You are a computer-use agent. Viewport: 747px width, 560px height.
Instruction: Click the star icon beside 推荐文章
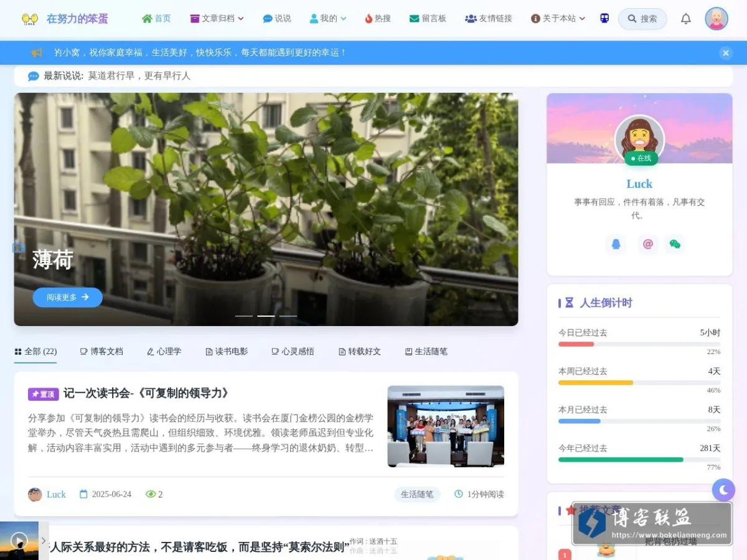tap(570, 510)
